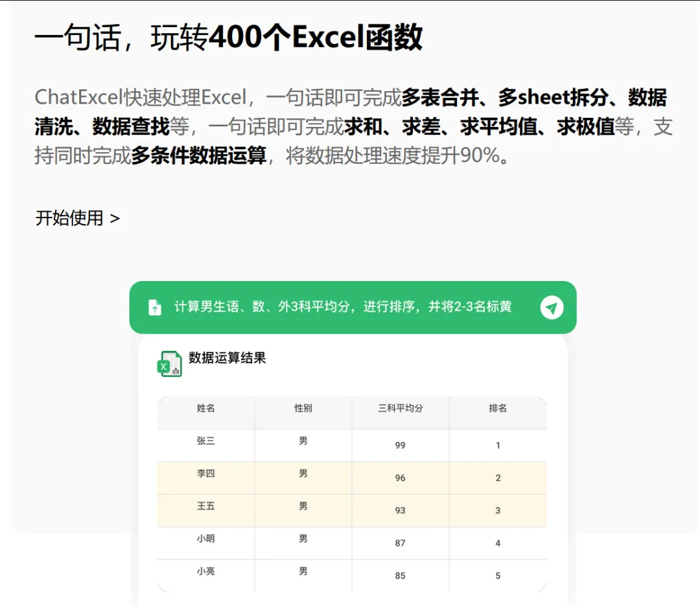
Task: Click the score 93 cell
Action: (x=400, y=510)
